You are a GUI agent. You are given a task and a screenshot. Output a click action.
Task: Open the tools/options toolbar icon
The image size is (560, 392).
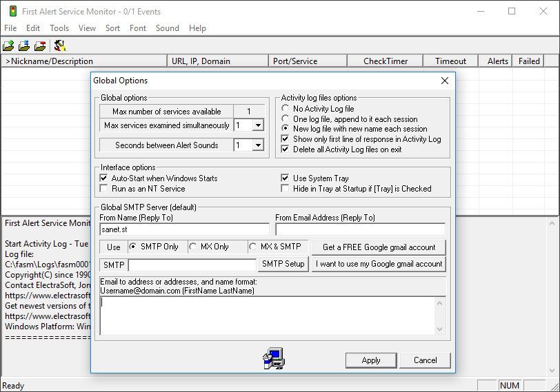60,46
